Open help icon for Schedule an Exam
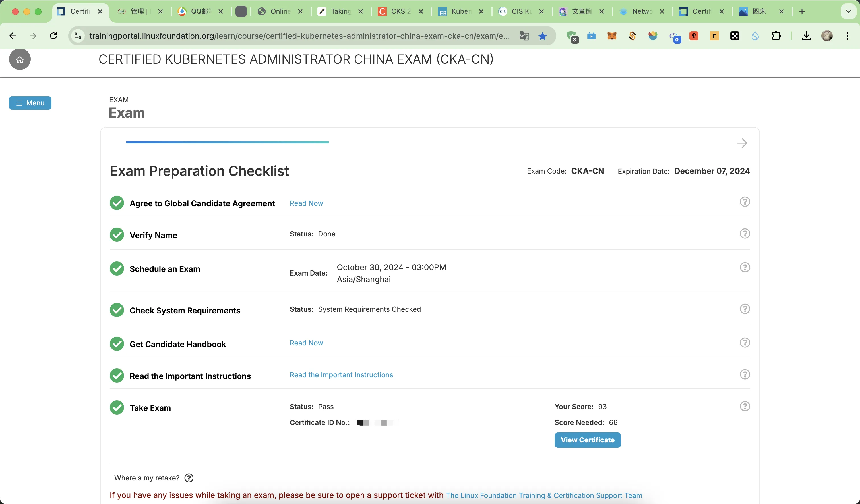This screenshot has height=504, width=860. click(745, 267)
